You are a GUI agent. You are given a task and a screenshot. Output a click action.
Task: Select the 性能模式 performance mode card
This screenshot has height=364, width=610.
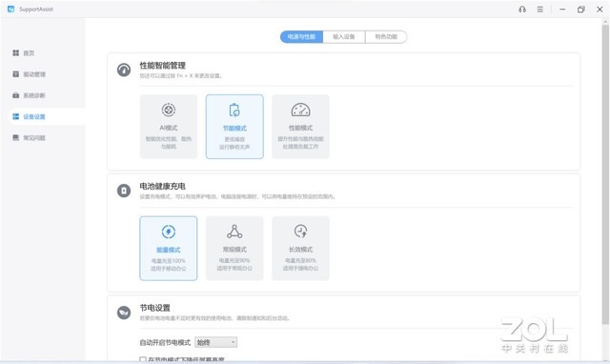point(301,127)
